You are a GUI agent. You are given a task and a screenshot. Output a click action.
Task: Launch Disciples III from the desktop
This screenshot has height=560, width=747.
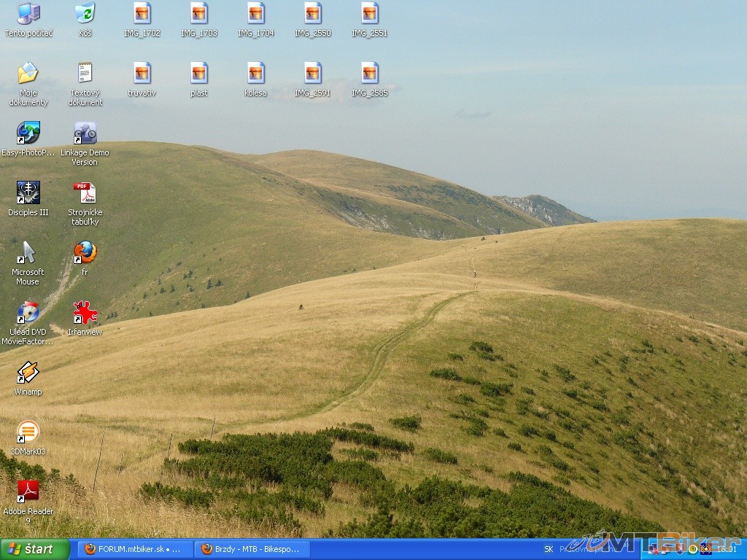pos(28,193)
